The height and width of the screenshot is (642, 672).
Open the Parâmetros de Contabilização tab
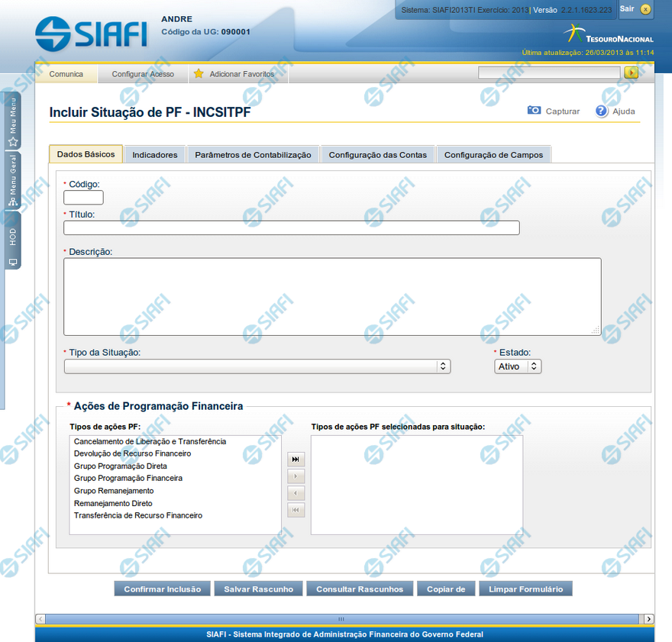(253, 154)
